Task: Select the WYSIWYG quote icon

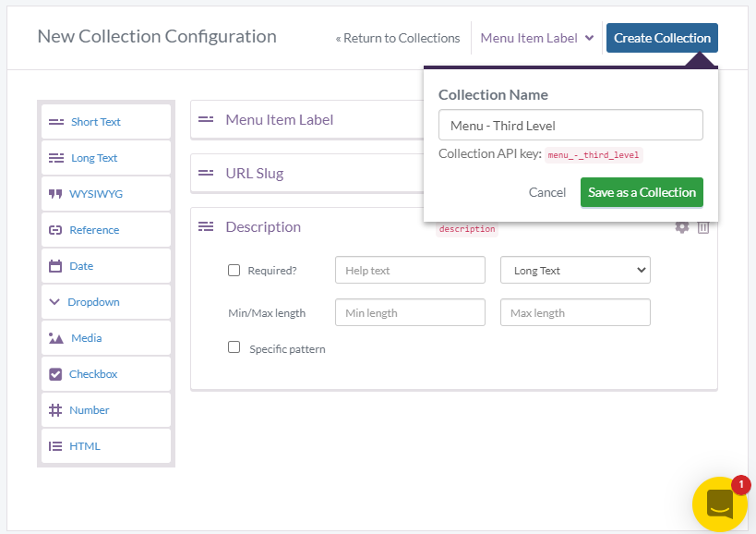Action: click(x=55, y=194)
